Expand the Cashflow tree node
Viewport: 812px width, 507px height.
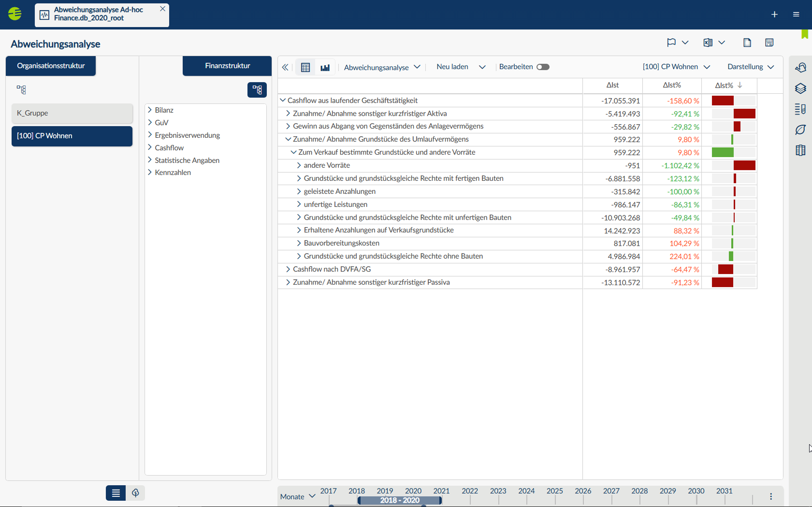[x=150, y=148]
